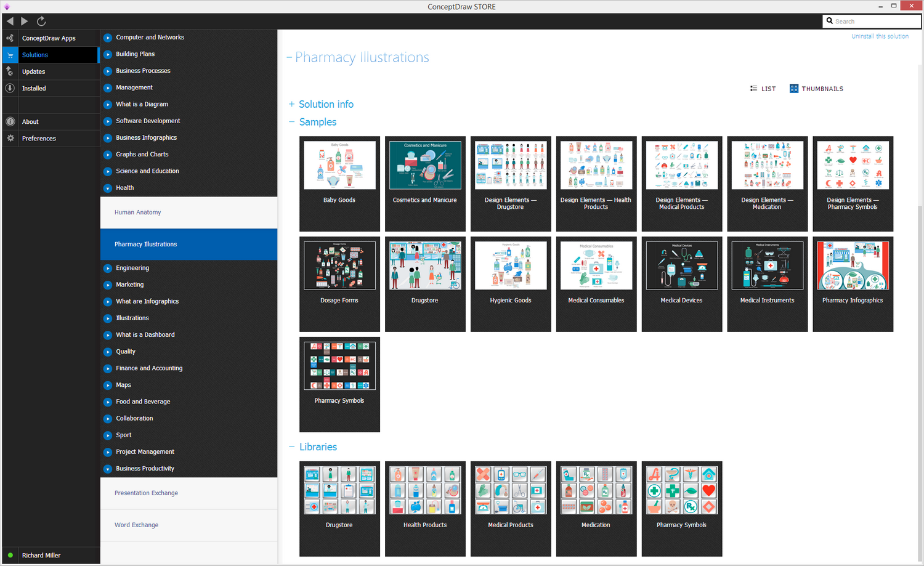Open the Pharmacy Symbols library
Viewport: 924px width, 566px height.
pos(682,509)
